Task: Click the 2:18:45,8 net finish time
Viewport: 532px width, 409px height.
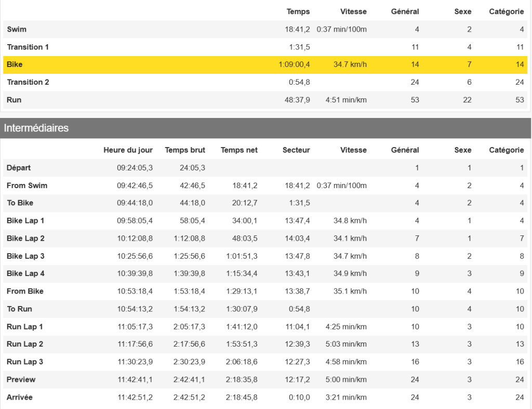Action: pos(242,397)
